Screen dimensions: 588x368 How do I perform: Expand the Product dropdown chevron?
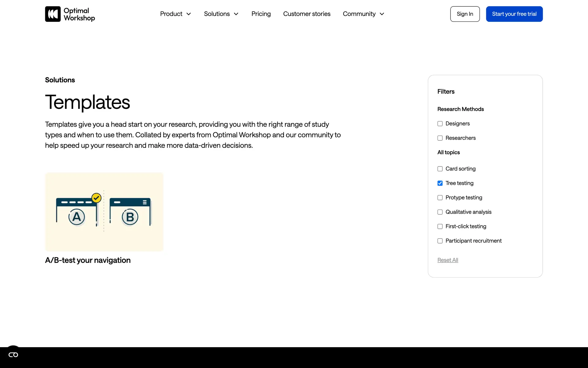pos(189,14)
